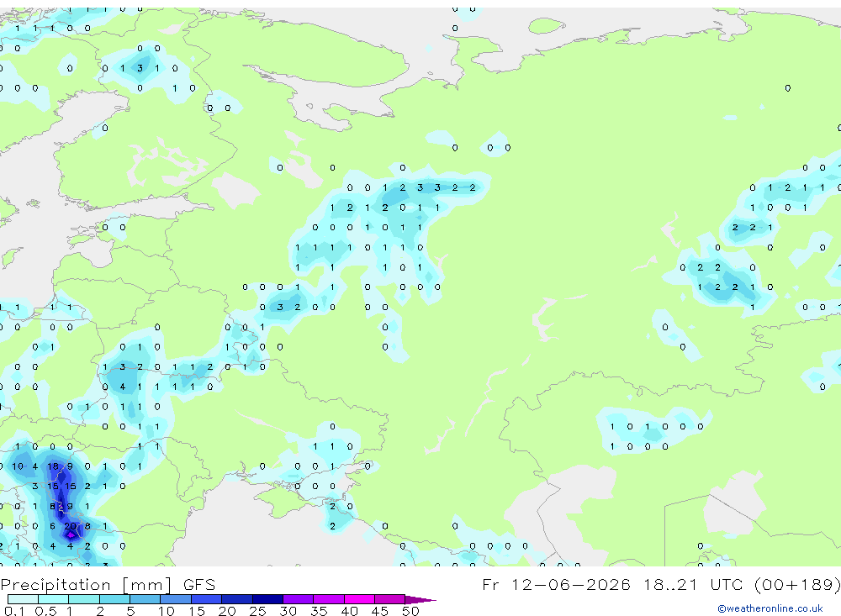Select the 35–40 mm legend swatch
This screenshot has width=841, height=616.
[x=329, y=599]
